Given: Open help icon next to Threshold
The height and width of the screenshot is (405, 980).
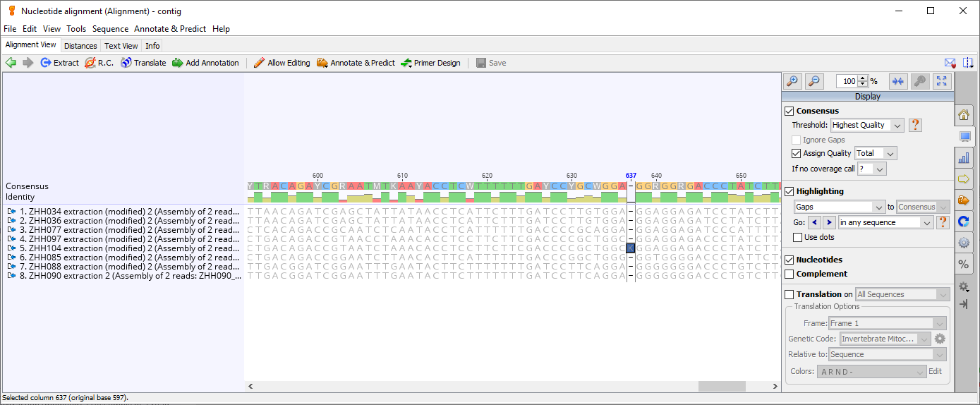Looking at the screenshot, I should pos(915,125).
